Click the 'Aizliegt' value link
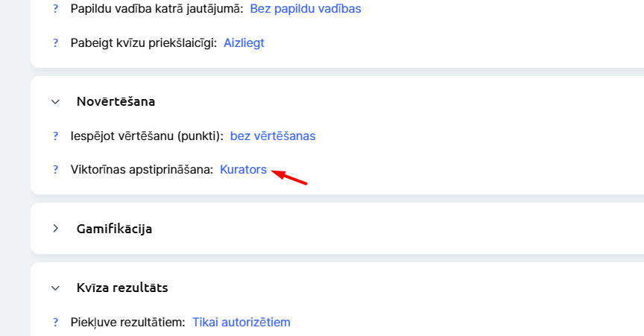This screenshot has height=336, width=644. 244,43
